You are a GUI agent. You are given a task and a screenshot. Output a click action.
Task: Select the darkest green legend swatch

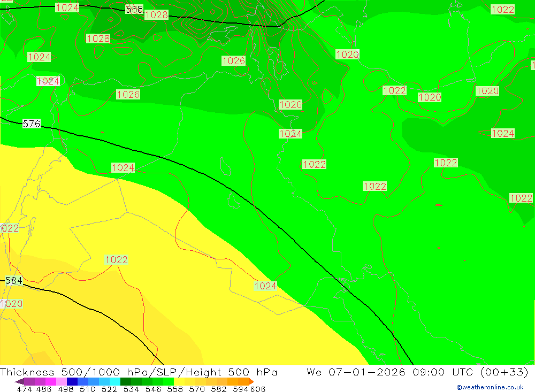126,381
